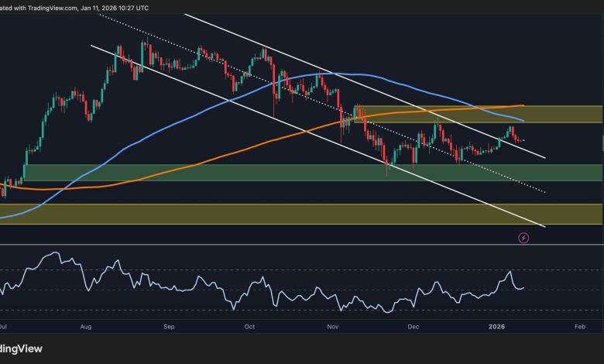Click the Oct label on time axis
604x364 pixels.
coord(249,327)
